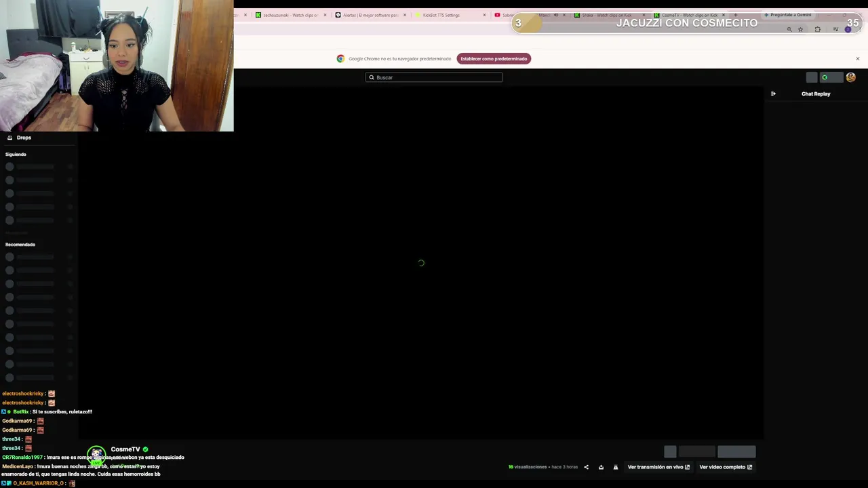Screen dimensions: 868x488
Task: Open the user profile avatar menu
Action: (850, 77)
